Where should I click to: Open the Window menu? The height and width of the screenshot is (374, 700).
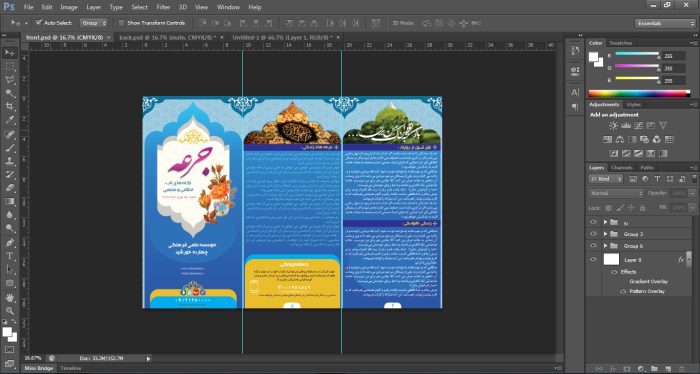click(x=228, y=7)
